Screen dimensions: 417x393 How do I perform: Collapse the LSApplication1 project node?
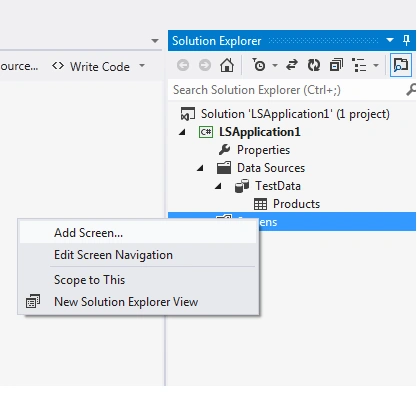coord(182,132)
